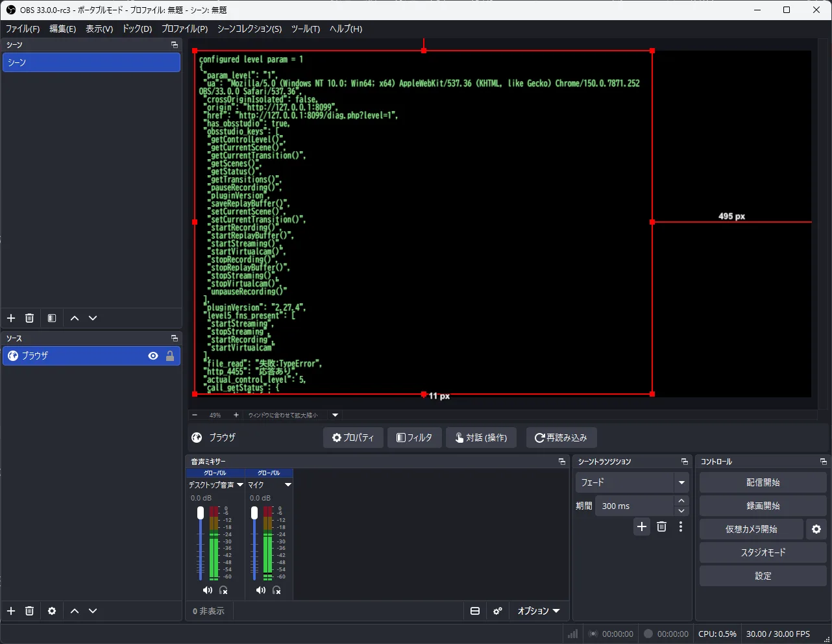
Task: Toggle lock on ブラウザ source
Action: coord(170,356)
